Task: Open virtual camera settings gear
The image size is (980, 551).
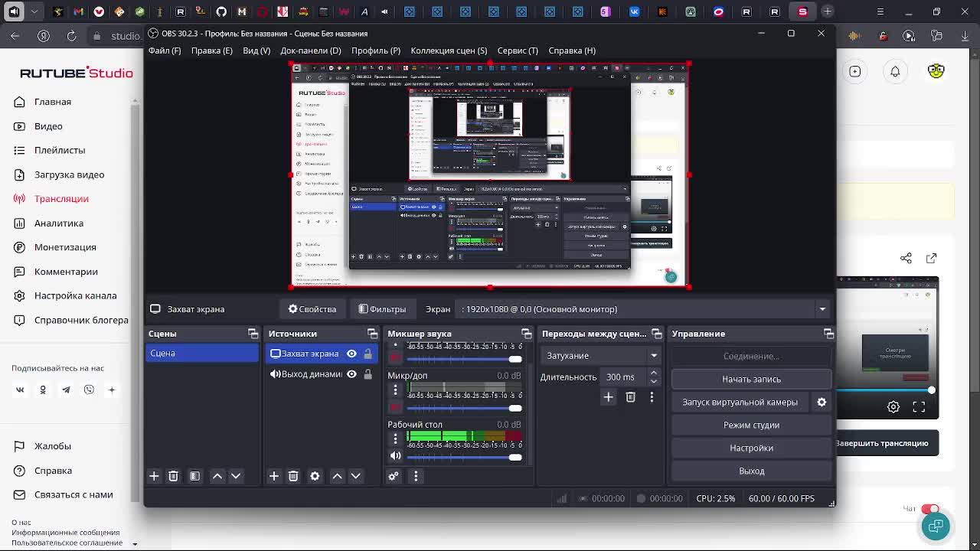Action: point(822,402)
